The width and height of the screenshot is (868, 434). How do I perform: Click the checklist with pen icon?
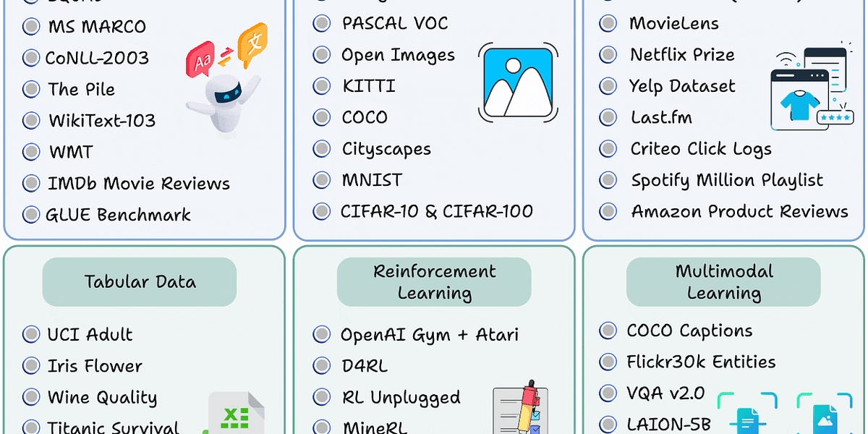tap(521, 407)
